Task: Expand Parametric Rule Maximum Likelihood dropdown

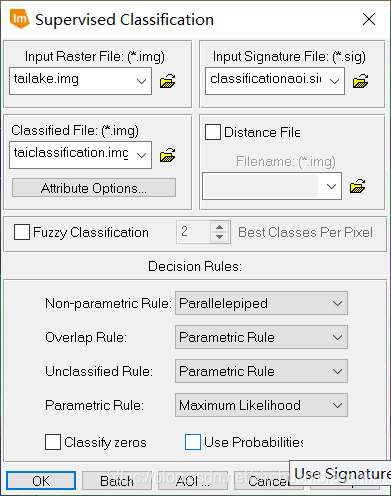Action: pos(261,405)
